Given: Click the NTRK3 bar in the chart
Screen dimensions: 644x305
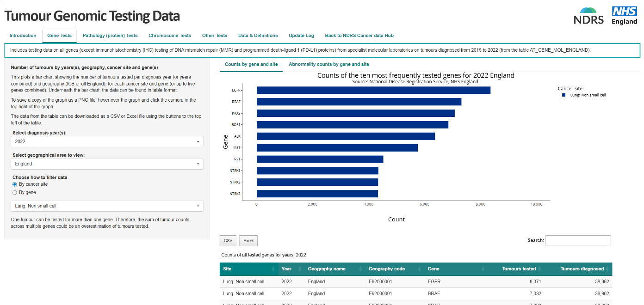Looking at the screenshot, I should (x=317, y=194).
